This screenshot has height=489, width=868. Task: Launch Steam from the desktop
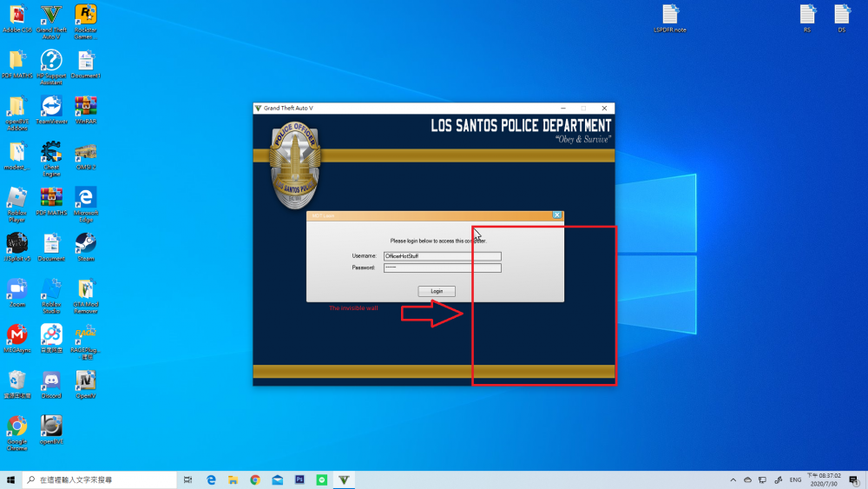tap(86, 247)
